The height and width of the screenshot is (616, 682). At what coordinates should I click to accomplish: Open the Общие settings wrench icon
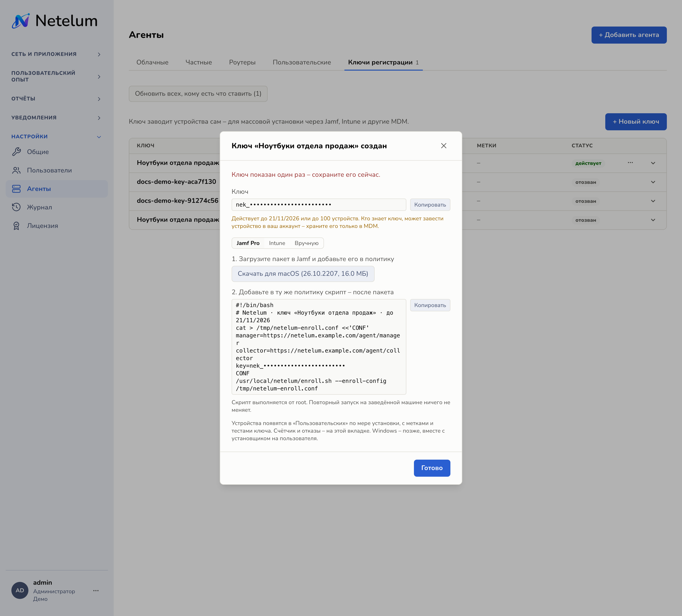click(x=16, y=152)
